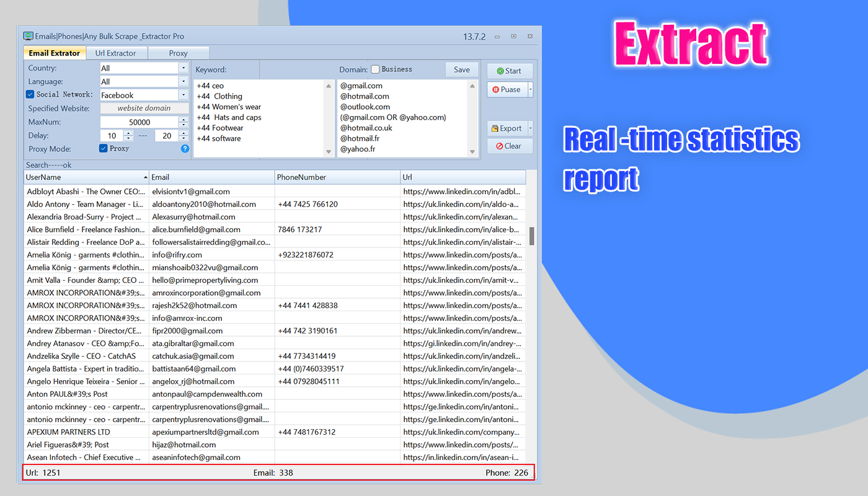Click the Puase button
Viewport: 868px width, 496px height.
[x=507, y=89]
